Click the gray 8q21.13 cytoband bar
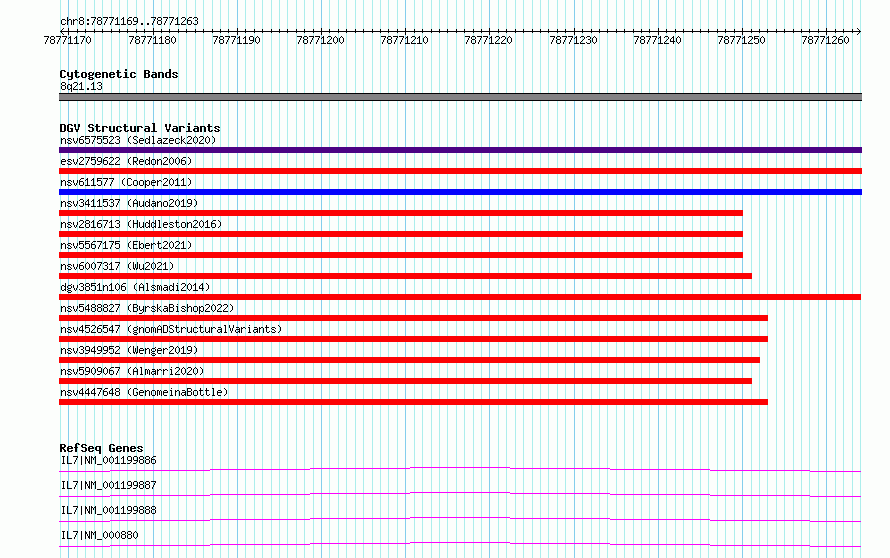 click(x=460, y=97)
